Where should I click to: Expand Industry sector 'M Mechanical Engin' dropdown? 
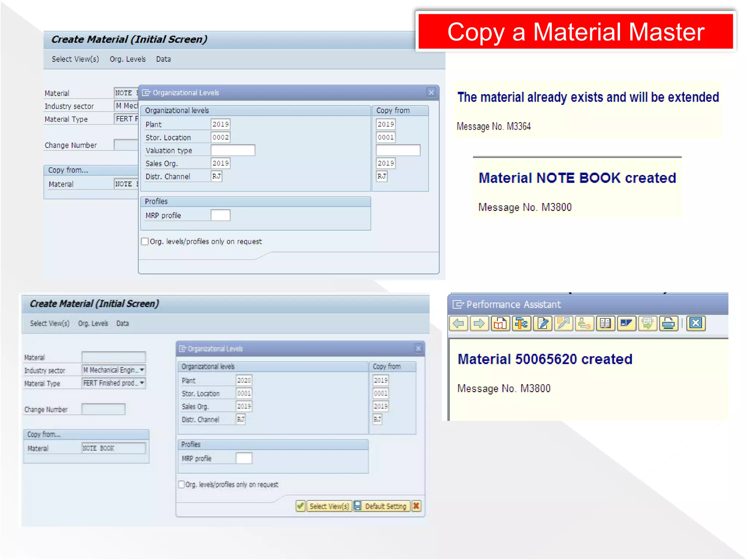pos(142,370)
